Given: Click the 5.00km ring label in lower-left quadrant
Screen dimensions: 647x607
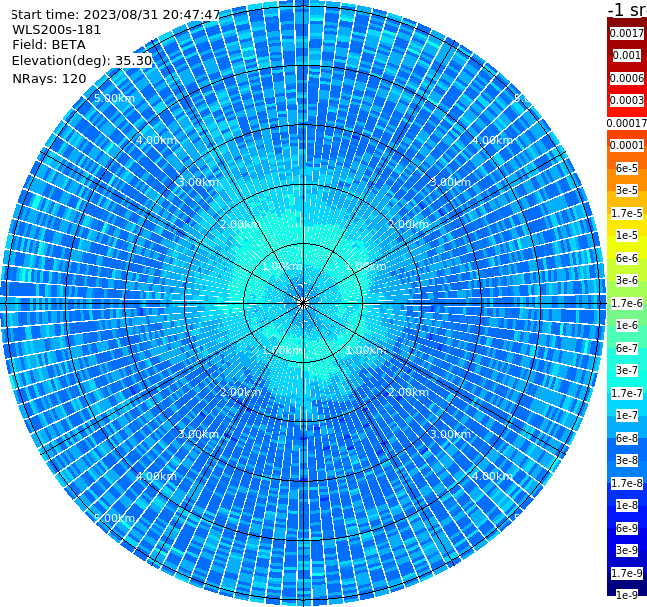Looking at the screenshot, I should [x=114, y=518].
